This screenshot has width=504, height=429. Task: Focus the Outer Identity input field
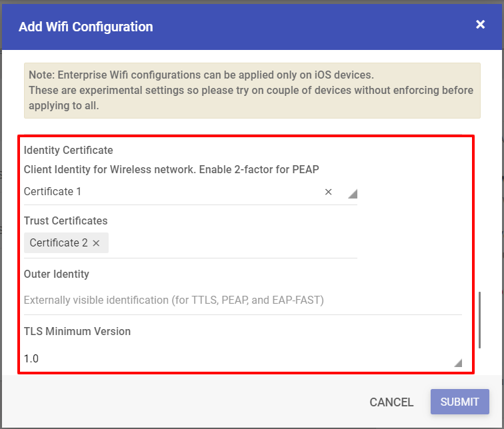(x=243, y=300)
